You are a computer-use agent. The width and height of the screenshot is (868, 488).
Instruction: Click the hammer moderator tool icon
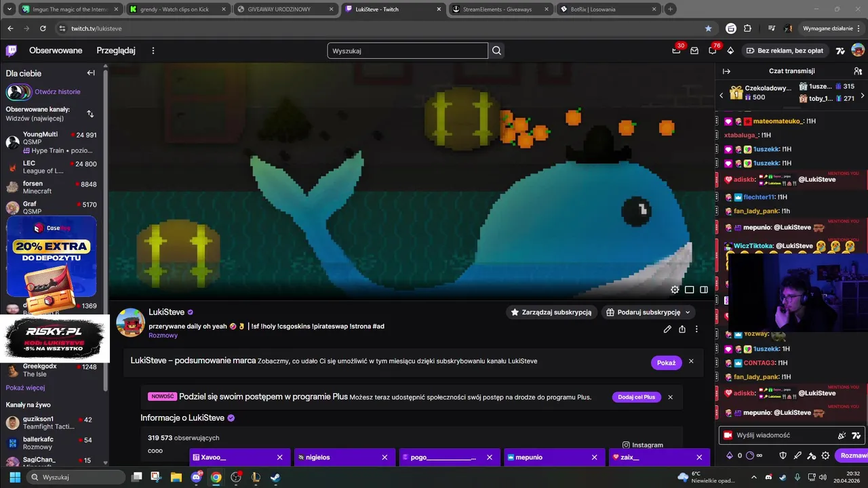click(812, 455)
